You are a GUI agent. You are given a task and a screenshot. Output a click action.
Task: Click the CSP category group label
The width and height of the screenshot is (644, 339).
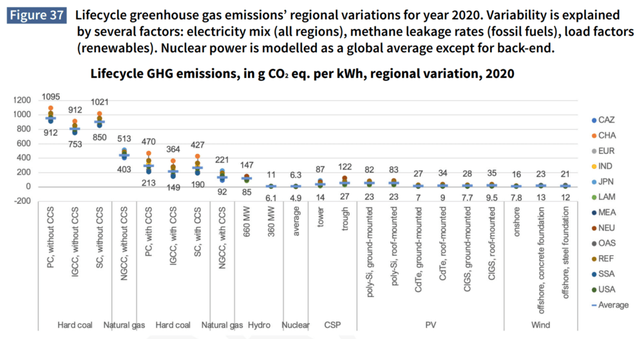(x=333, y=325)
